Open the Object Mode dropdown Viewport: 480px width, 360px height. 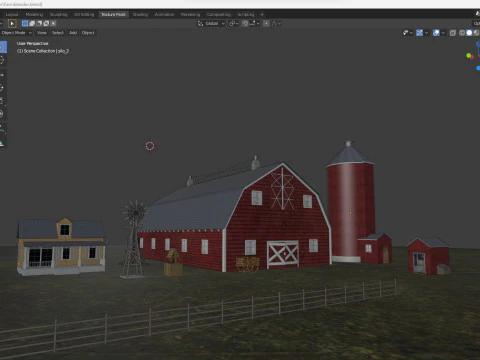(x=16, y=33)
